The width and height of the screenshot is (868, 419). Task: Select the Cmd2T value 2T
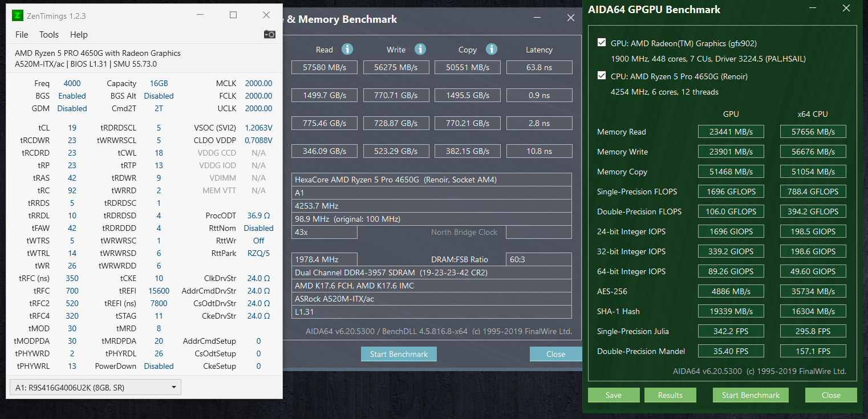pyautogui.click(x=159, y=108)
